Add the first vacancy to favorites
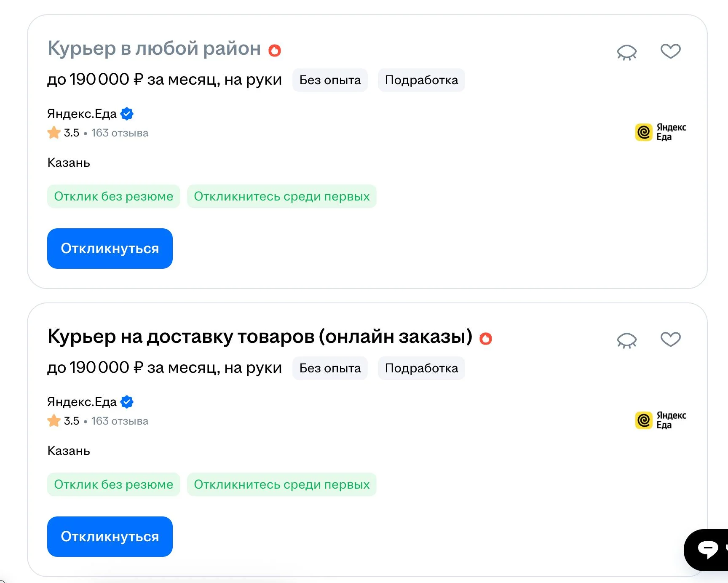728x583 pixels. (670, 51)
